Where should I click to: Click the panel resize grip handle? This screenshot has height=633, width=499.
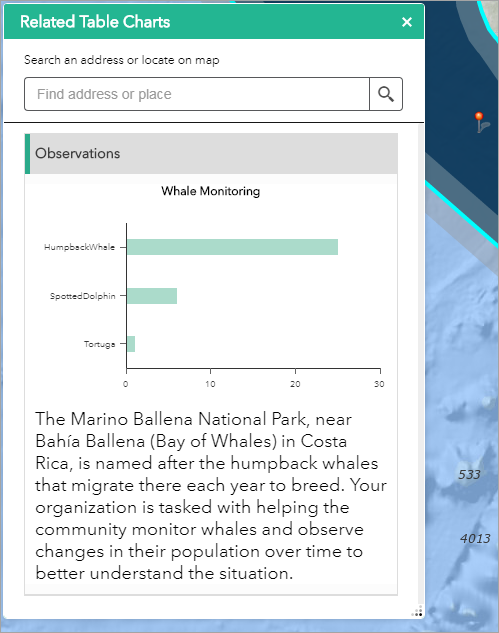[417, 611]
